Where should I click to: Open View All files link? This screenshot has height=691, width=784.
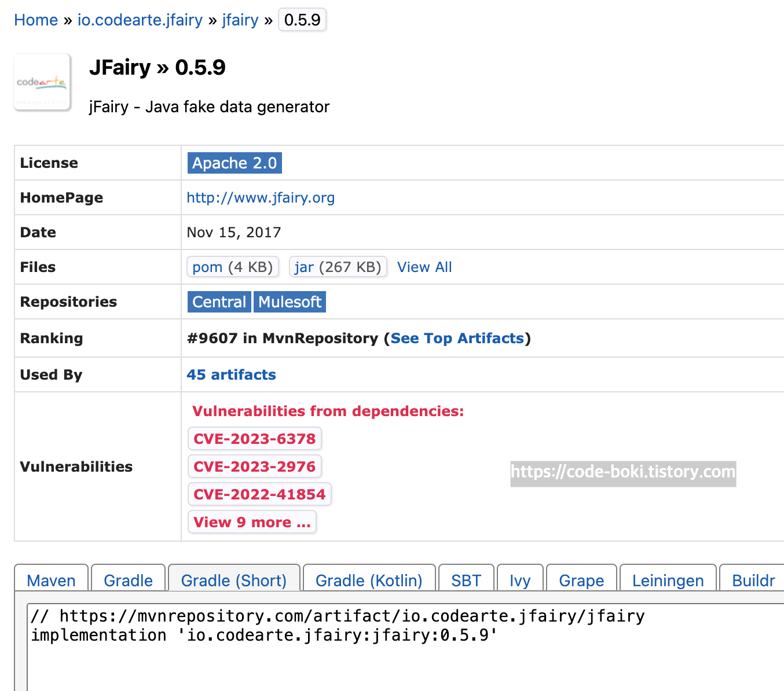424,267
